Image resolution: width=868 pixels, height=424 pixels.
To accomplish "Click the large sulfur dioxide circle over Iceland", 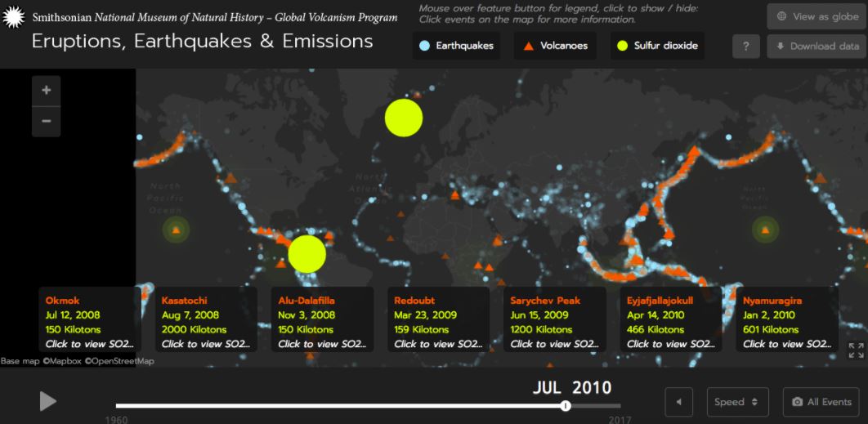I will [x=403, y=118].
